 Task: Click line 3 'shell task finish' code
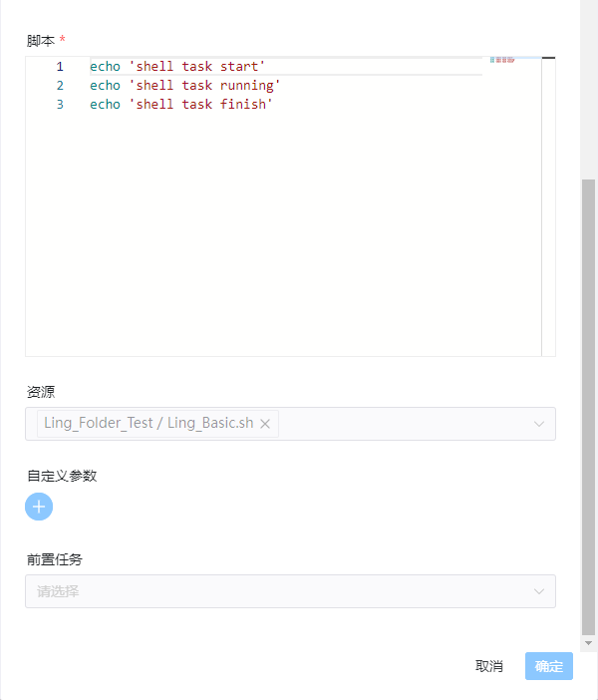(x=181, y=104)
